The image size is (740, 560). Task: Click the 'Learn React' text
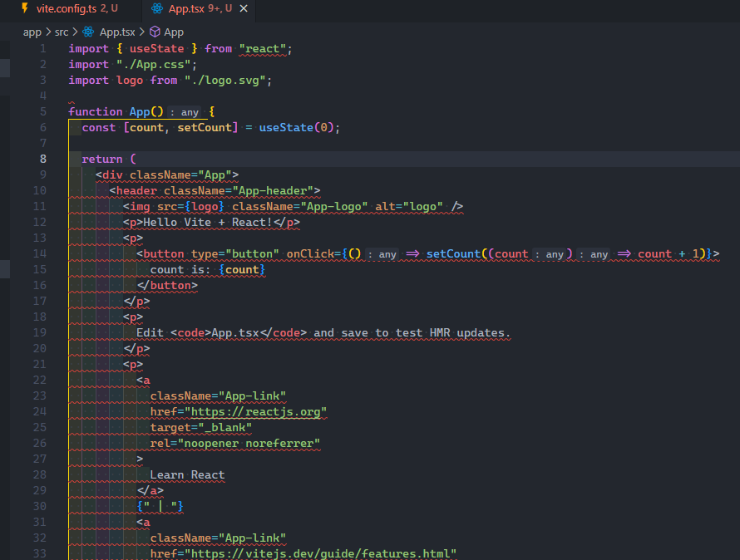pyautogui.click(x=187, y=474)
